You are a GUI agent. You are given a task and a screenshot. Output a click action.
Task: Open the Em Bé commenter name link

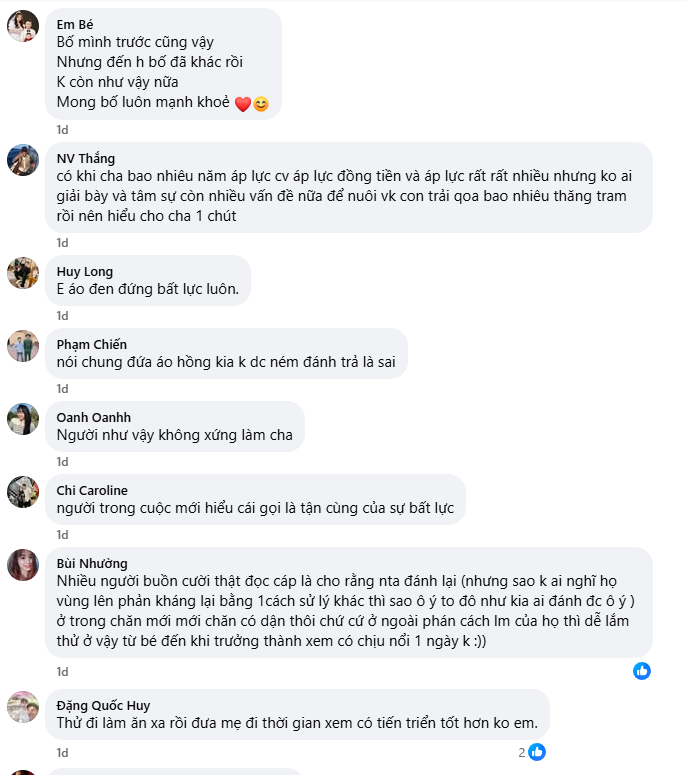click(x=77, y=24)
